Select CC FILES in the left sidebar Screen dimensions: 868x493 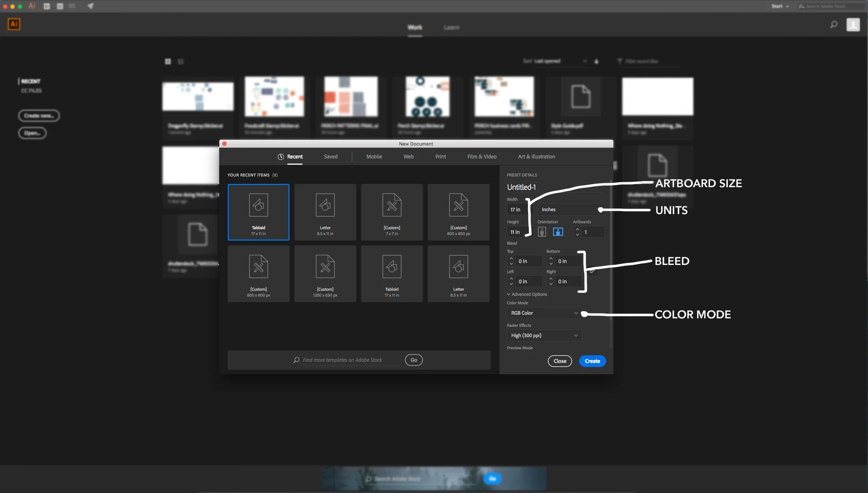(31, 91)
